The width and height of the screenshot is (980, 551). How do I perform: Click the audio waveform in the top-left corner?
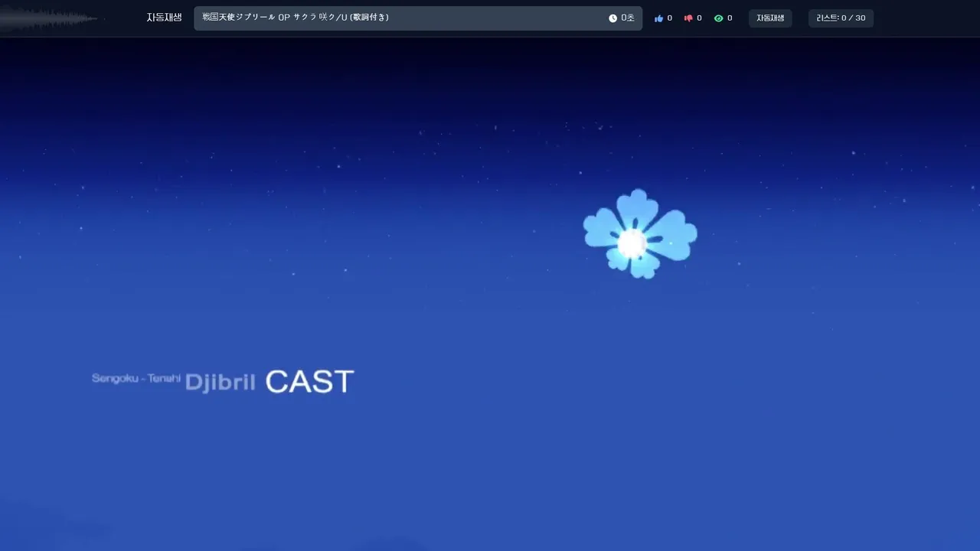49,19
